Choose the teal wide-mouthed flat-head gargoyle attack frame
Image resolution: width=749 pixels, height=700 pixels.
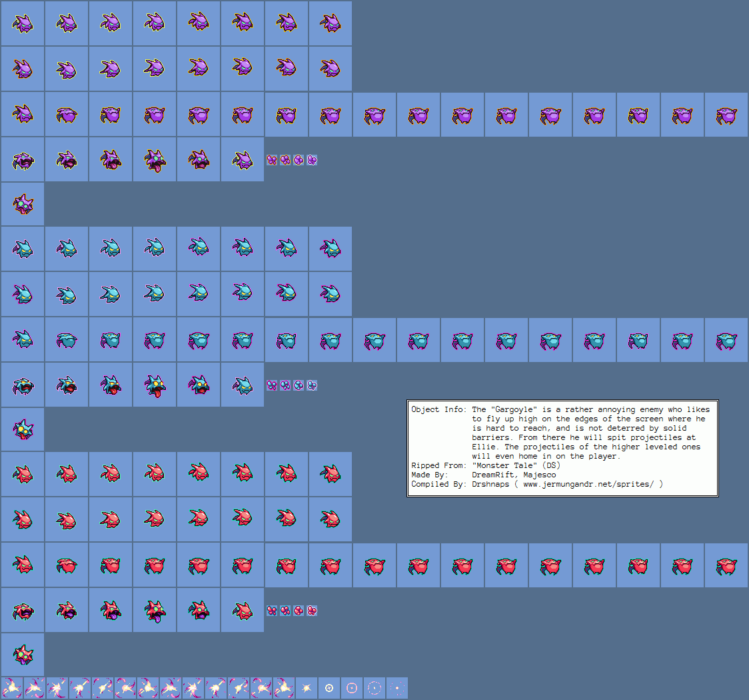[23, 385]
